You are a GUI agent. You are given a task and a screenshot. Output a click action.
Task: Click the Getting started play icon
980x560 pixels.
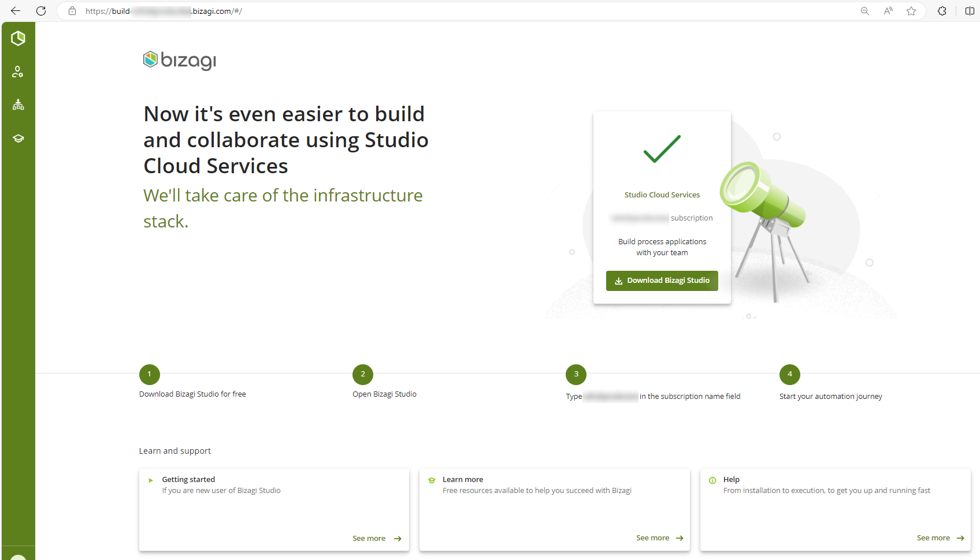pyautogui.click(x=151, y=480)
